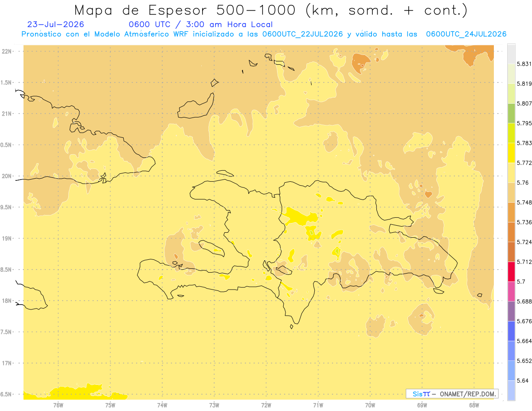
Task: Pick the gray swatch above 5.831 in legend
Action: tap(511, 54)
